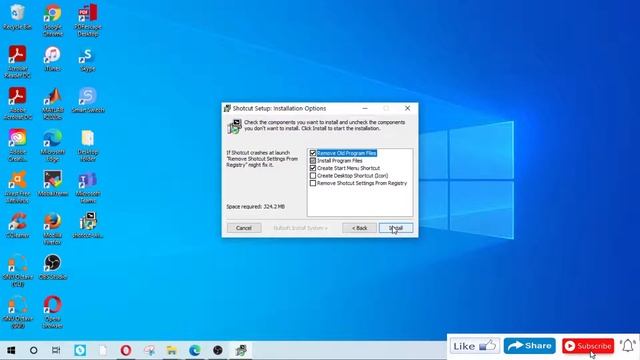
Task: Select the Desktop folder icon
Action: [88, 145]
